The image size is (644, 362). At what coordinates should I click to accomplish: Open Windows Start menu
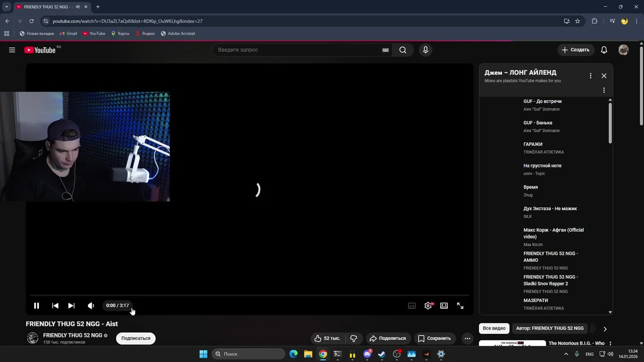pyautogui.click(x=203, y=354)
